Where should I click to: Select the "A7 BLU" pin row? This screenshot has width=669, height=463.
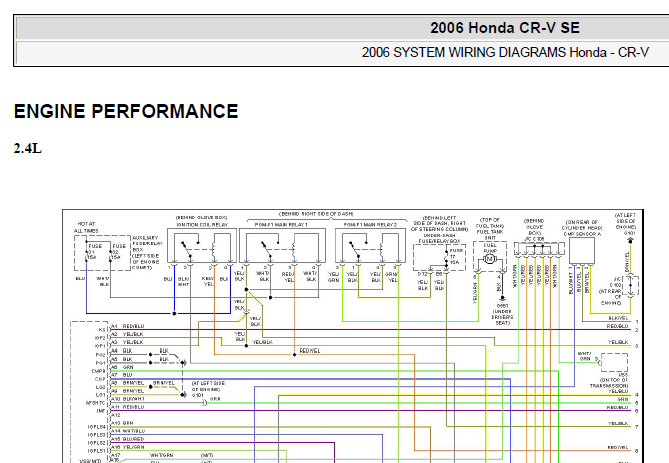click(122, 375)
